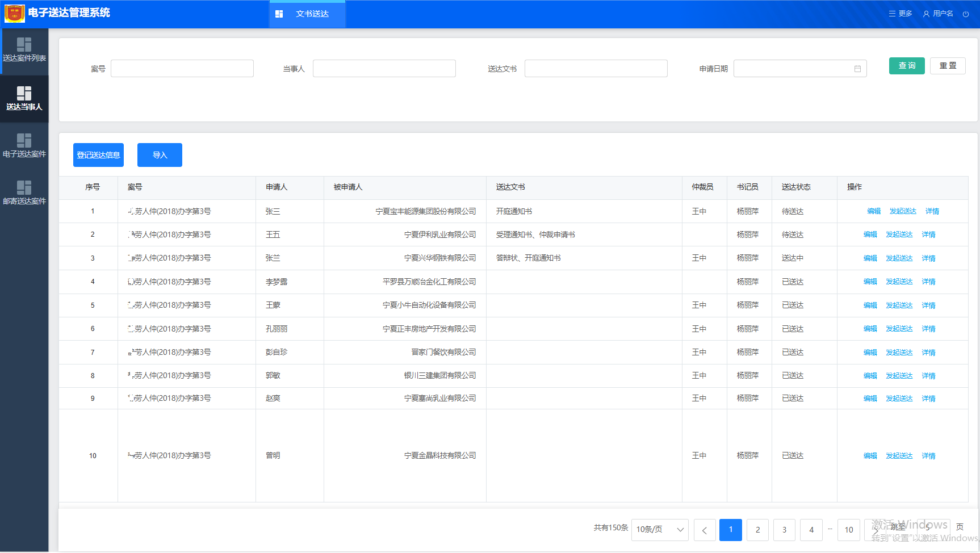This screenshot has height=553, width=980.
Task: Open 送达案件列表 sidebar icon
Action: coord(24,44)
